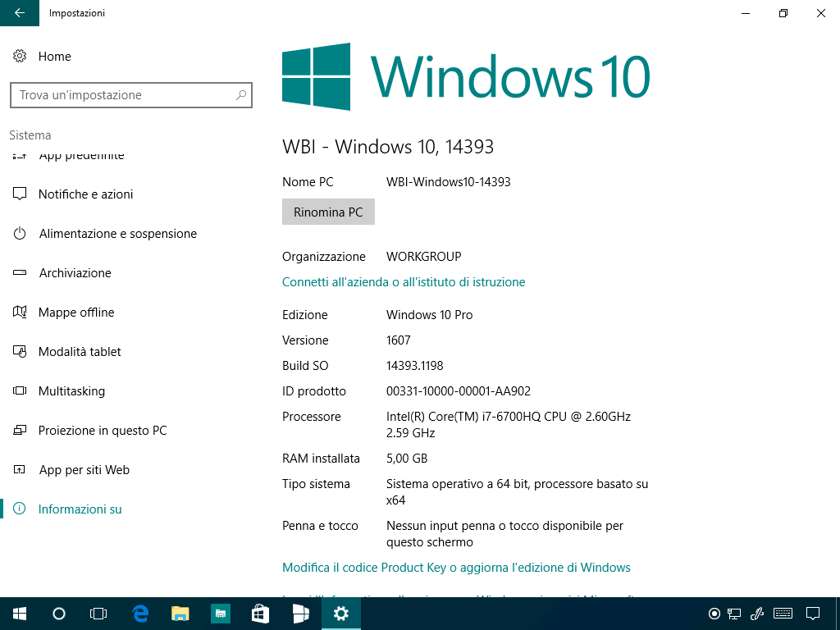Click the edition value Windows 10 Pro
The height and width of the screenshot is (630, 840).
[430, 315]
